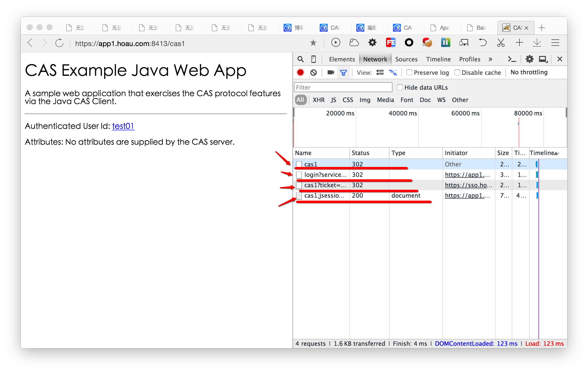Expand the hidden DevTools tabs chevron

(490, 59)
